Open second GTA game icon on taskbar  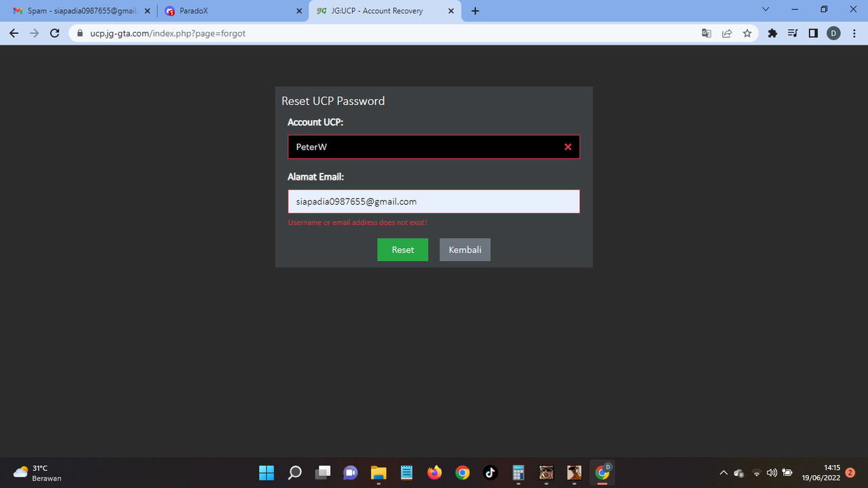574,472
